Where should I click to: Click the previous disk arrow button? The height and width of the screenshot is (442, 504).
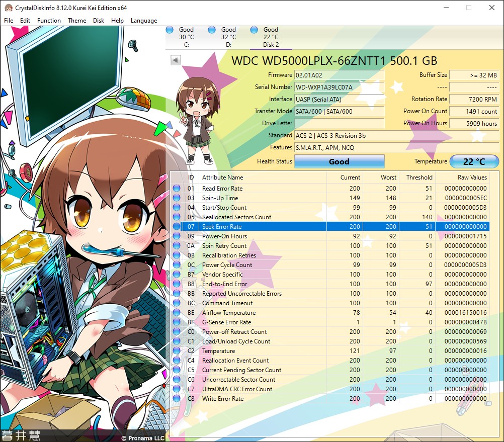pyautogui.click(x=176, y=60)
